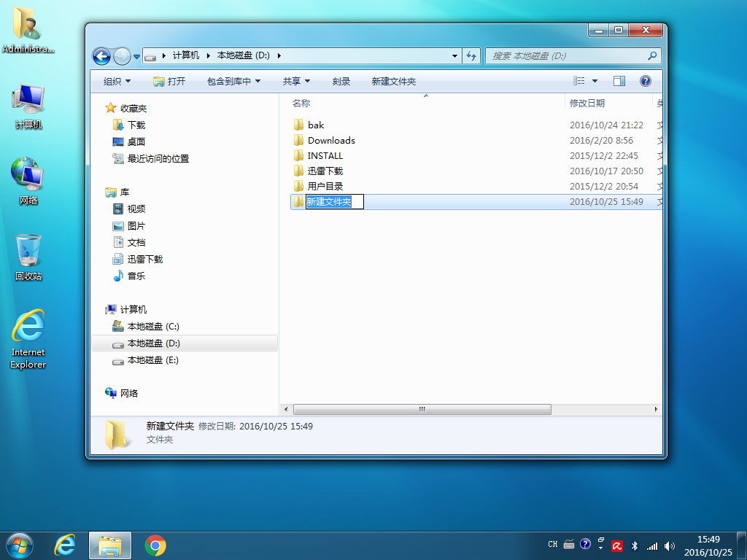
Task: Select Administrator folder desktop icon
Action: 28,29
